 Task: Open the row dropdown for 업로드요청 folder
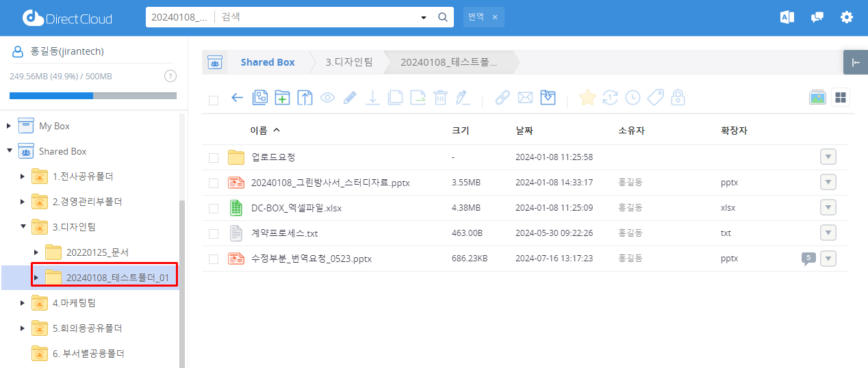pyautogui.click(x=828, y=157)
